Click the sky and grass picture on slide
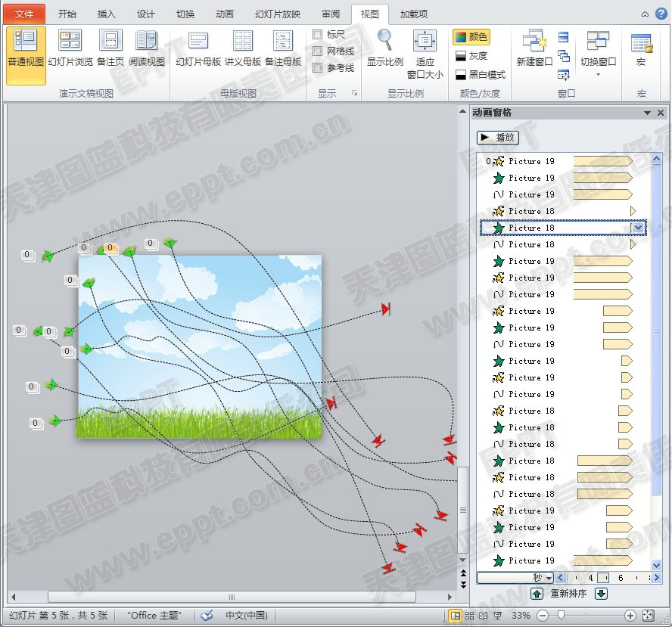 [x=199, y=347]
